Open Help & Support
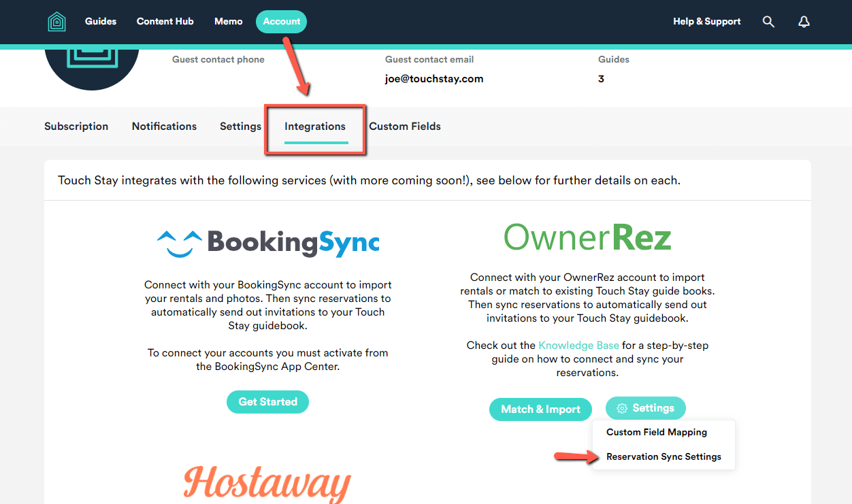The width and height of the screenshot is (852, 504). 706,22
